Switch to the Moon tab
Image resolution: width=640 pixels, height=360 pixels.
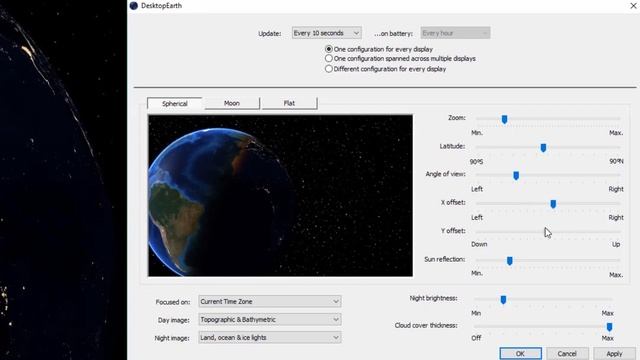(232, 103)
